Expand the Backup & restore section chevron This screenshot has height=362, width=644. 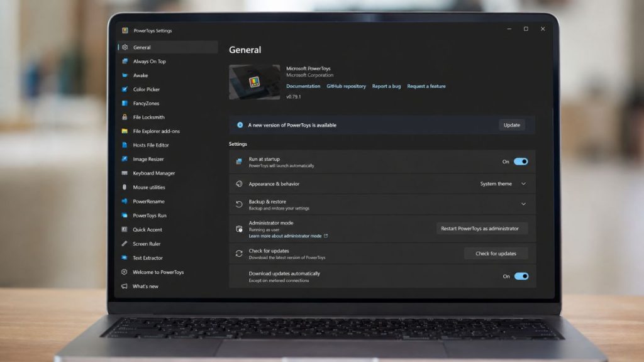click(x=523, y=204)
